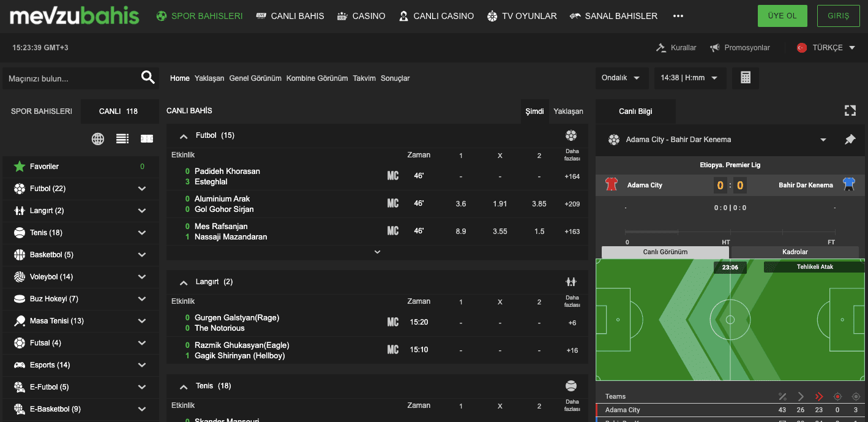
Task: Expand Buz Hokeyi (7) in the sidebar
Action: coord(142,299)
